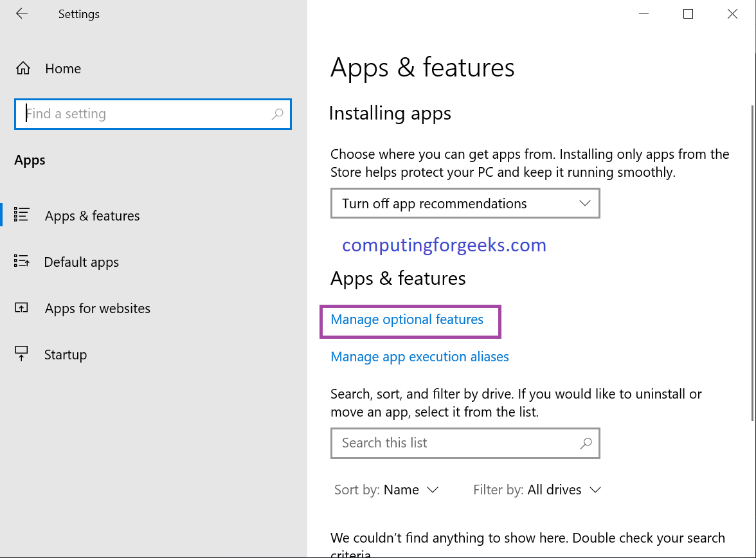The image size is (756, 558).
Task: Click the vertical scrollbar on the right
Action: [751, 257]
